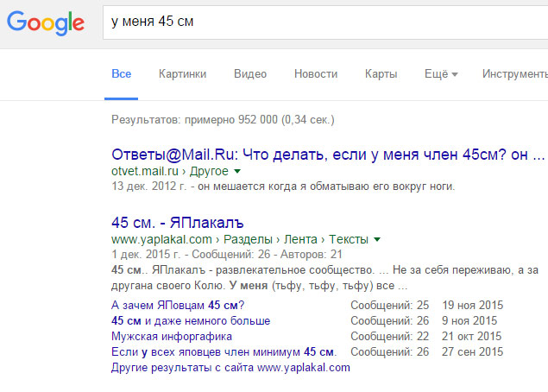Open the 'Инструменты' search tools
The height and width of the screenshot is (392, 548).
(x=515, y=73)
